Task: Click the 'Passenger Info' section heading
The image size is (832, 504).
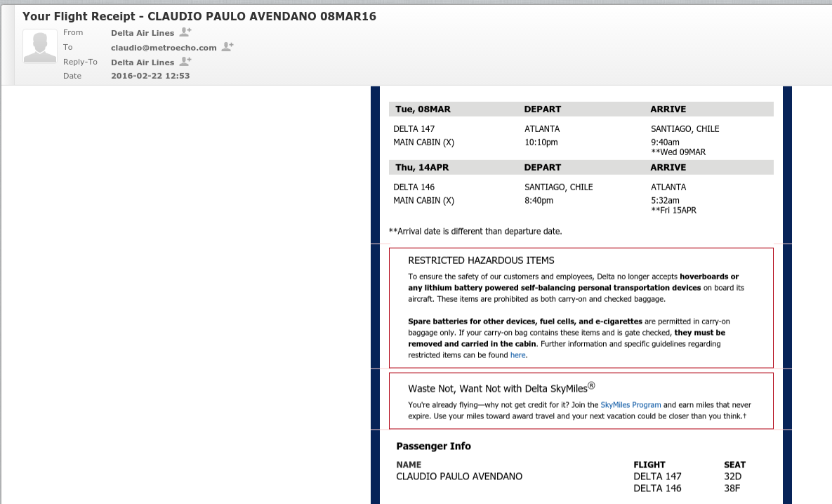Action: pyautogui.click(x=433, y=446)
